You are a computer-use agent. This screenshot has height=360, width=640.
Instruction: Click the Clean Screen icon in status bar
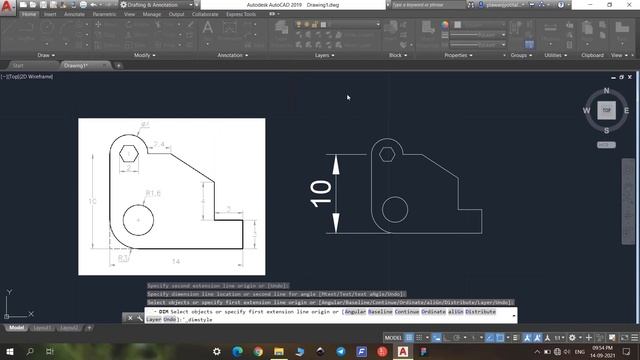(624, 338)
